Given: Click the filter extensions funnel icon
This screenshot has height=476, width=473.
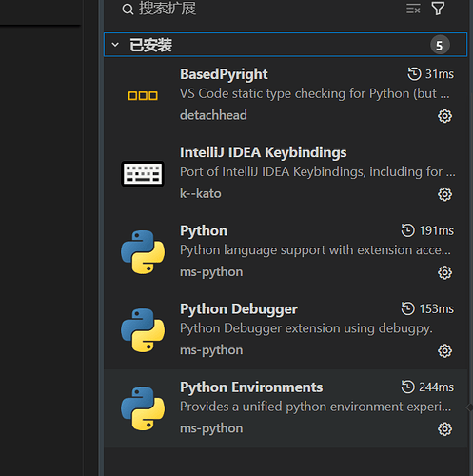Looking at the screenshot, I should 438,9.
